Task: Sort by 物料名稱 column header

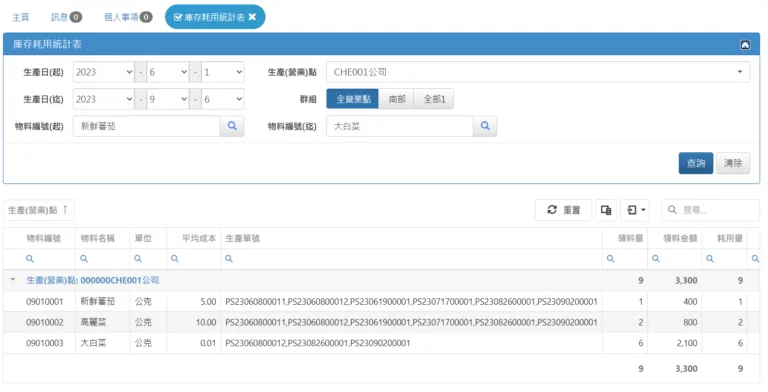Action: 97,238
